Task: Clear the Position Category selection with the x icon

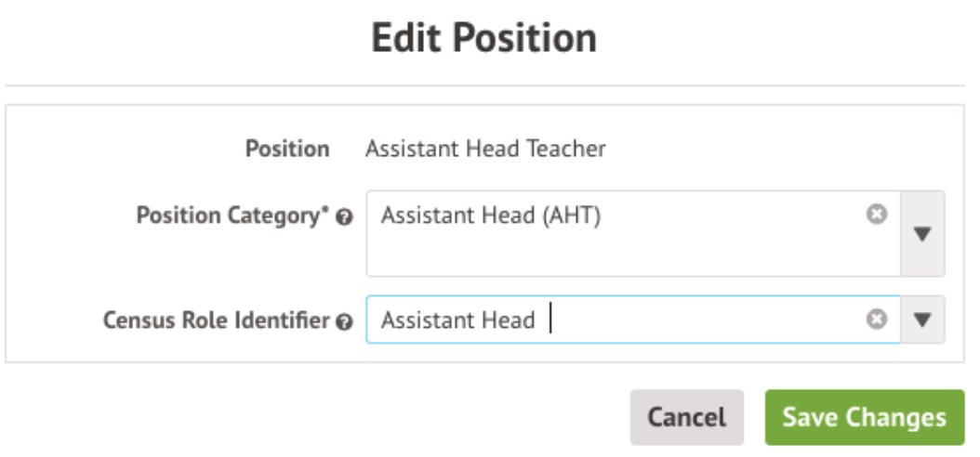Action: [875, 215]
